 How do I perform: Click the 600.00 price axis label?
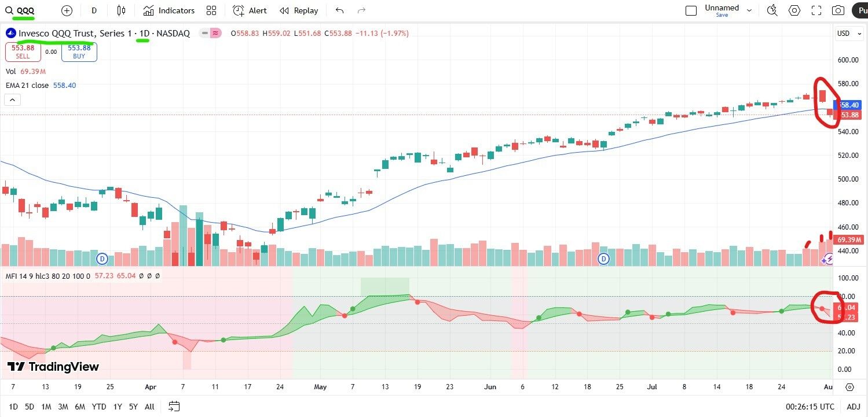click(x=848, y=60)
